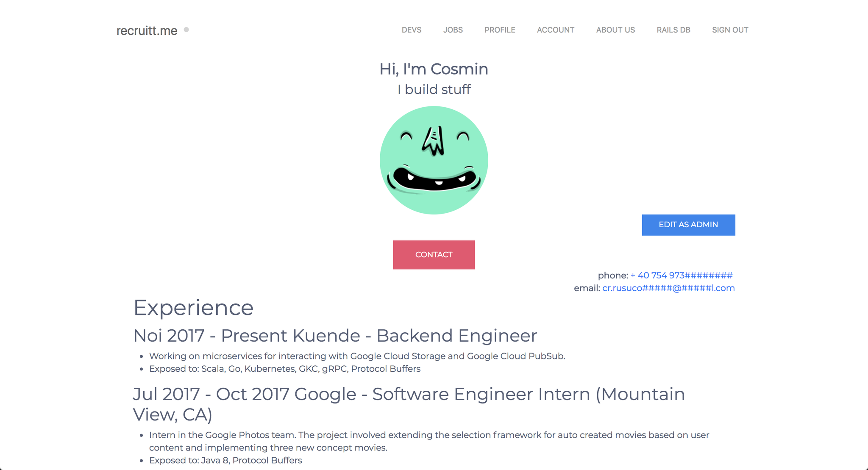Select the Kuende Backend Engineer heading

pos(335,336)
